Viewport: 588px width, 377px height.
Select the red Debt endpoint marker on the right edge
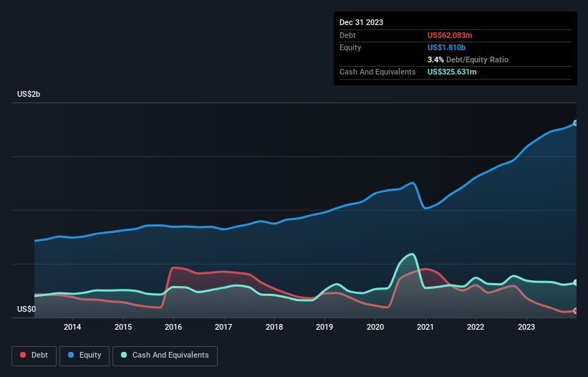coord(576,310)
